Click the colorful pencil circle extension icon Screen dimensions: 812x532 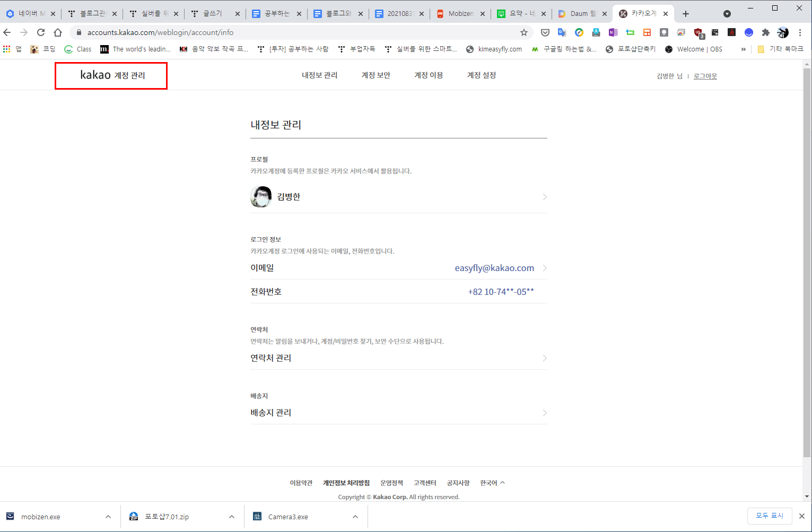pos(579,32)
